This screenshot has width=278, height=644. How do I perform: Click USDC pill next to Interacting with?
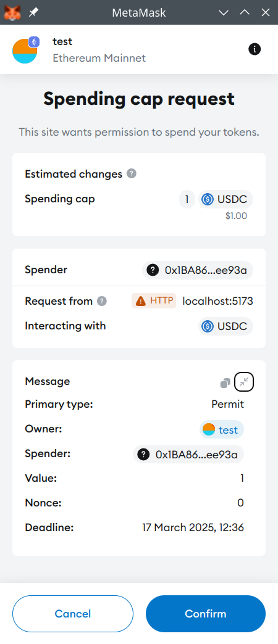(x=225, y=326)
